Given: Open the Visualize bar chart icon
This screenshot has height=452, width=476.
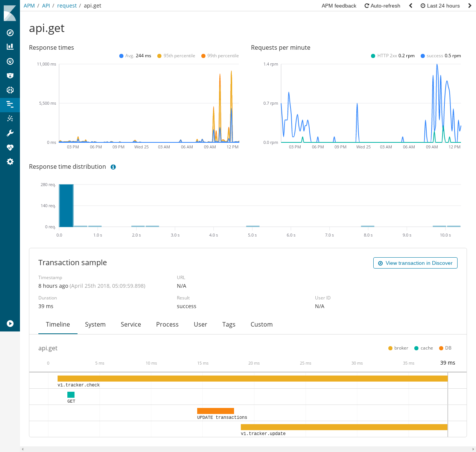Looking at the screenshot, I should click(10, 47).
